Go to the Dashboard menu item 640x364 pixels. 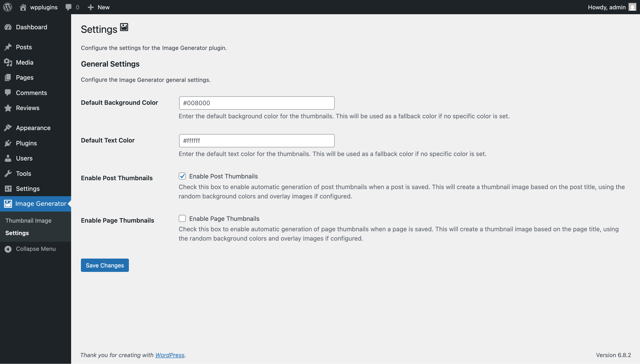[x=31, y=27]
